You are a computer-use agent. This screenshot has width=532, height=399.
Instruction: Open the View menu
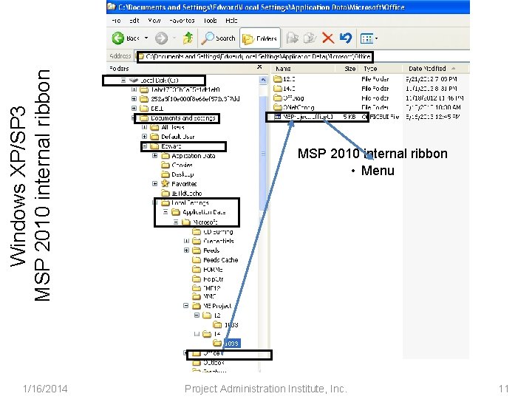tap(154, 21)
